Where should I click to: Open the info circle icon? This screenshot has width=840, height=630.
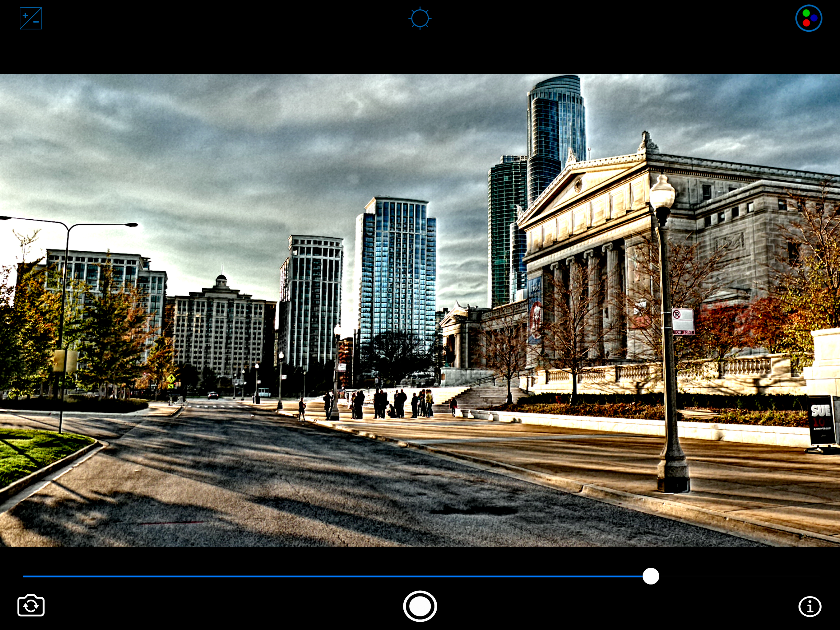tap(810, 606)
